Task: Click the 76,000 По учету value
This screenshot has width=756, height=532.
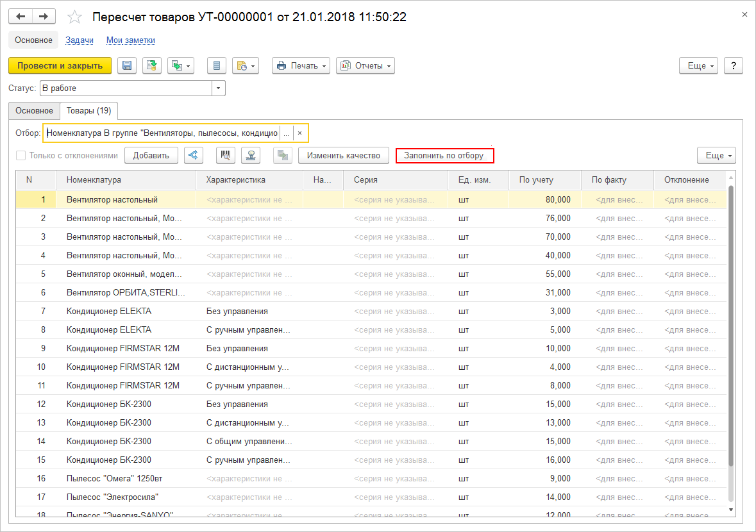Action: coord(558,219)
